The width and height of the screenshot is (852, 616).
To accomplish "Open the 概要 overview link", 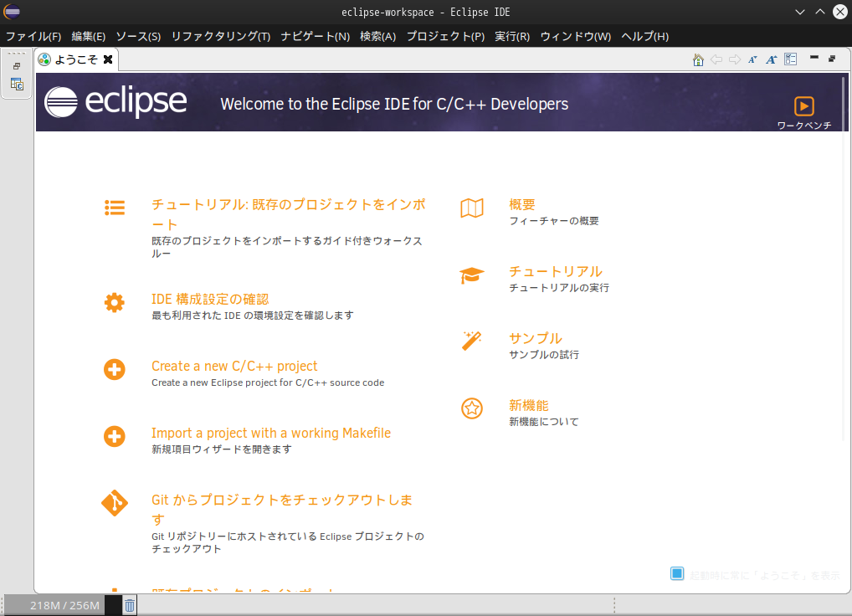I will [522, 204].
